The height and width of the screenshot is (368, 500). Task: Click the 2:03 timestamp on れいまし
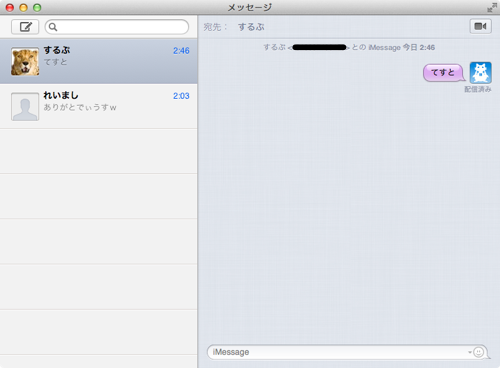[x=181, y=96]
